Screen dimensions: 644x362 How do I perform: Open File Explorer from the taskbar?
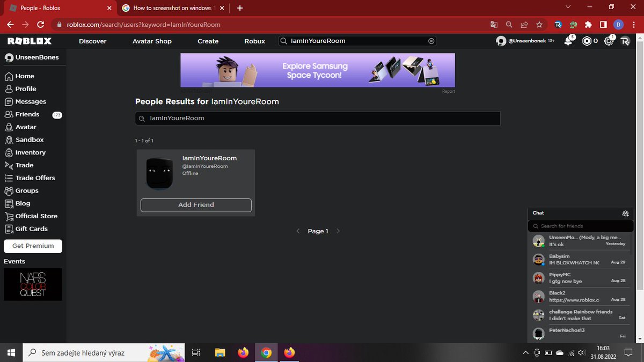tap(220, 353)
